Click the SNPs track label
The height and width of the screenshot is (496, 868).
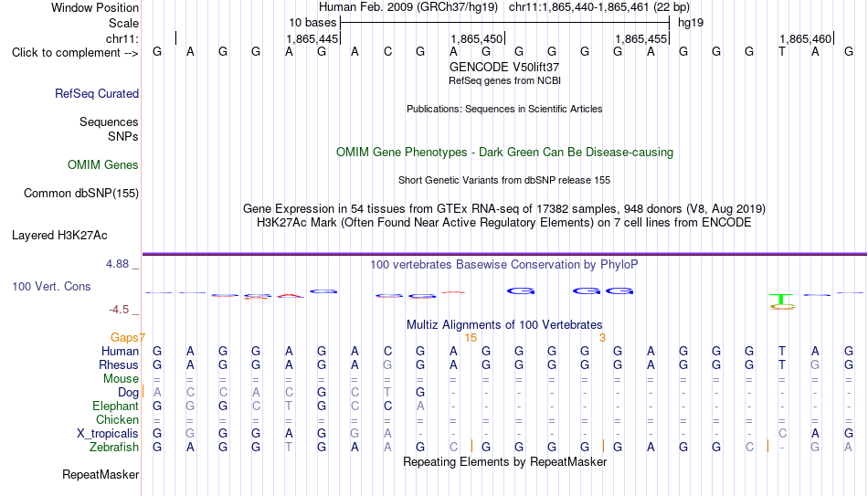point(123,136)
